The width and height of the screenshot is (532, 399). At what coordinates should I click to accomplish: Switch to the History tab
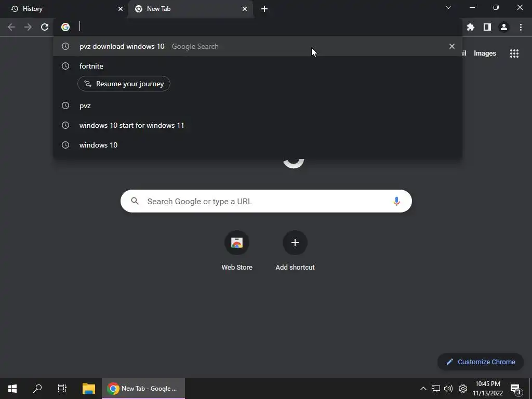(x=64, y=9)
